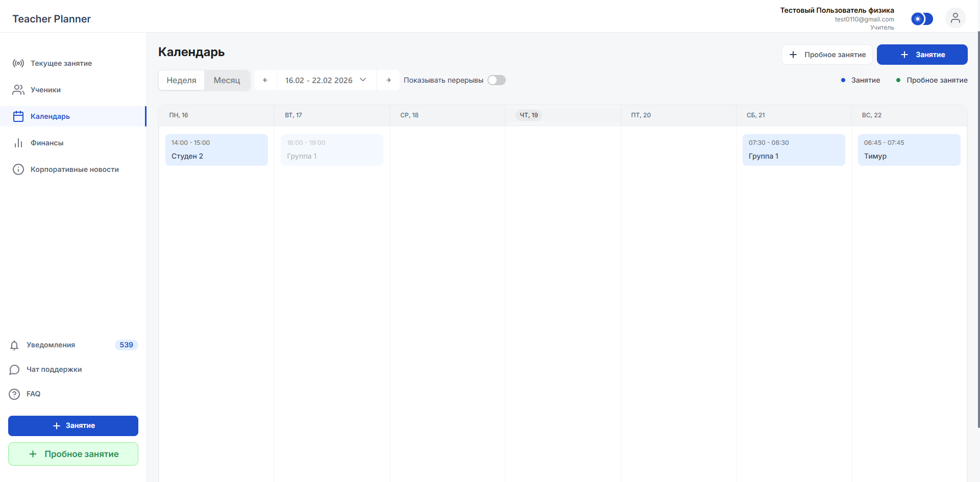Viewport: 980px width, 482px height.
Task: Go to previous week with left arrow
Action: (x=265, y=80)
